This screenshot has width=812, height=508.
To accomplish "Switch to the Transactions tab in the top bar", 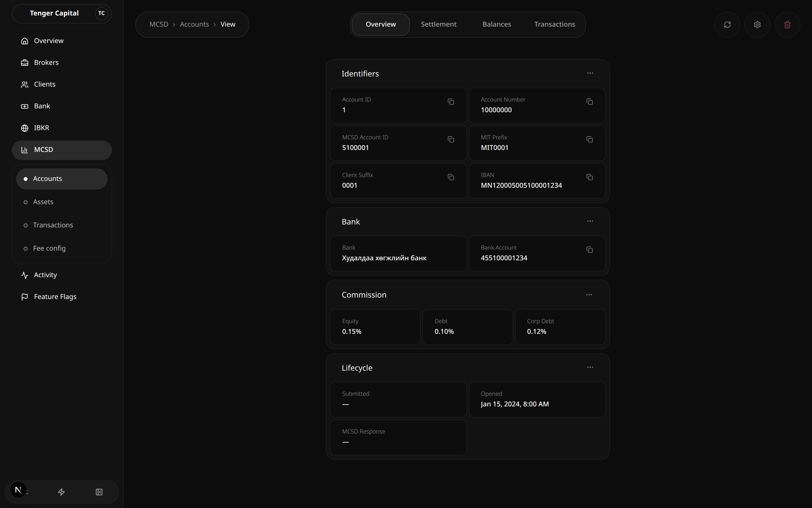I will pos(554,24).
